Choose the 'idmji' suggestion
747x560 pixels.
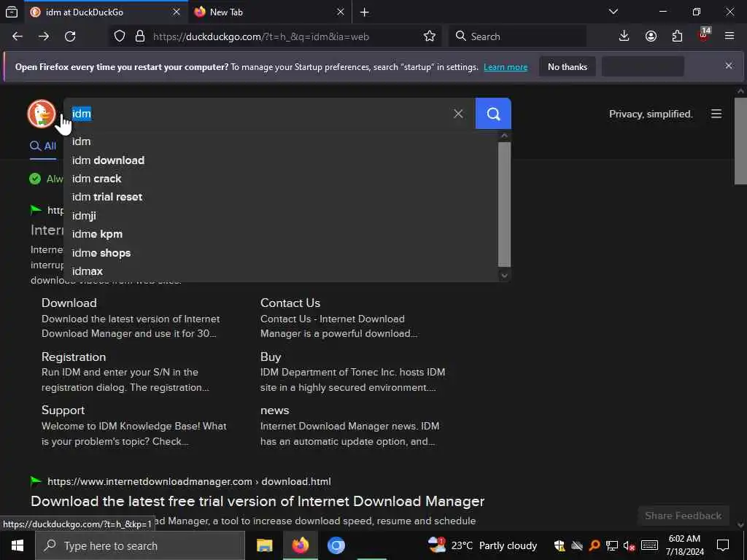click(281, 216)
